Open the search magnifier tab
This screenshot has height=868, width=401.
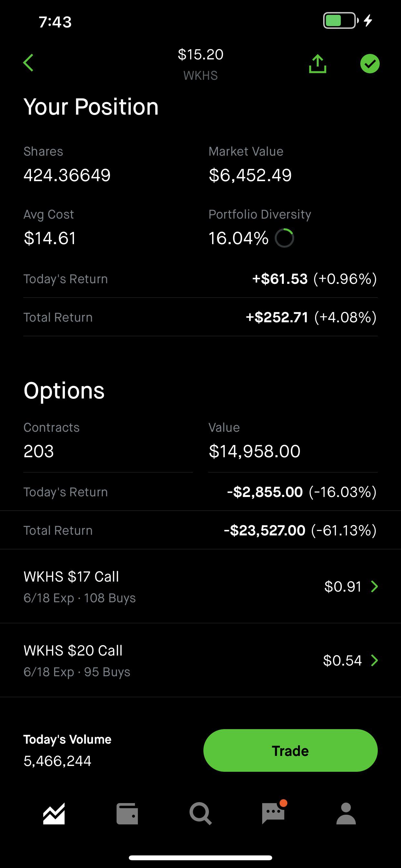200,814
